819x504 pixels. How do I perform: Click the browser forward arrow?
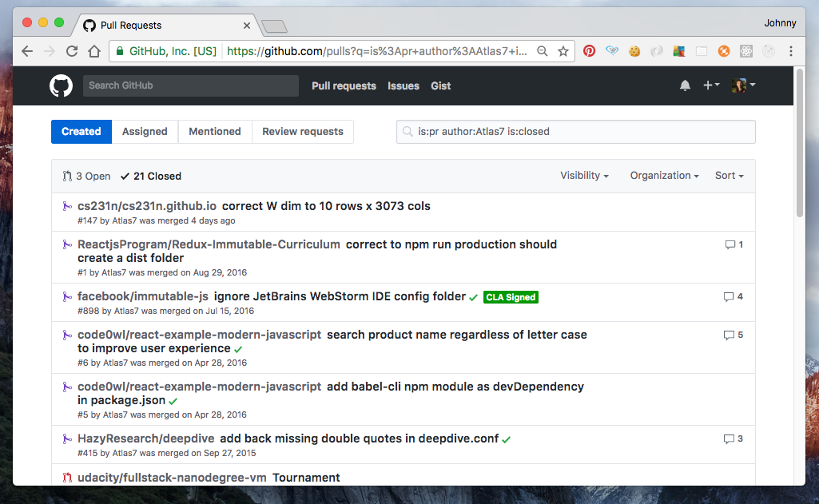[50, 51]
